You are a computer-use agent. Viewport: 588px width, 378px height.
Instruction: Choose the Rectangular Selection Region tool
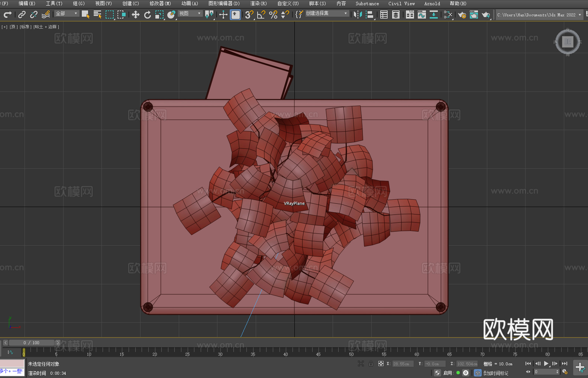point(110,14)
